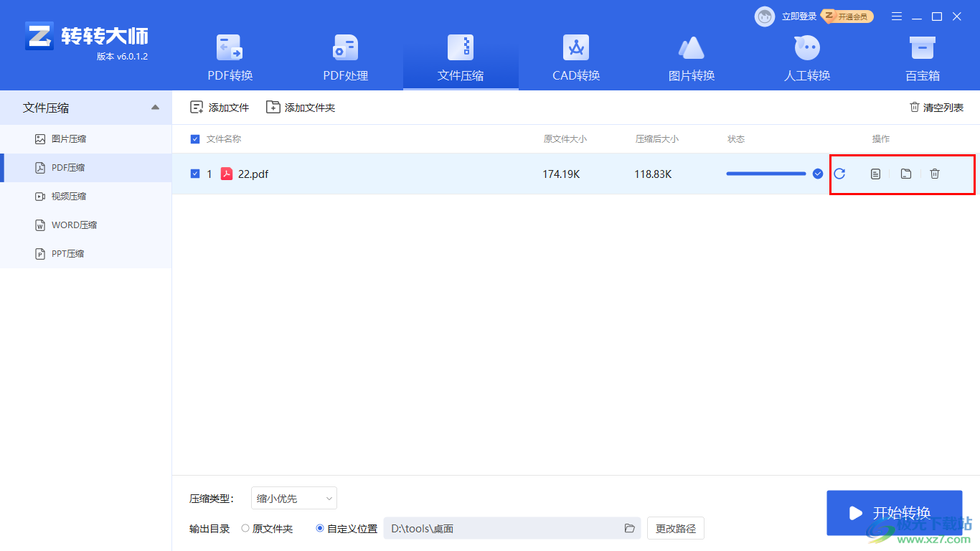Click the 文件名称 column header
This screenshot has width=980, height=551.
(224, 139)
